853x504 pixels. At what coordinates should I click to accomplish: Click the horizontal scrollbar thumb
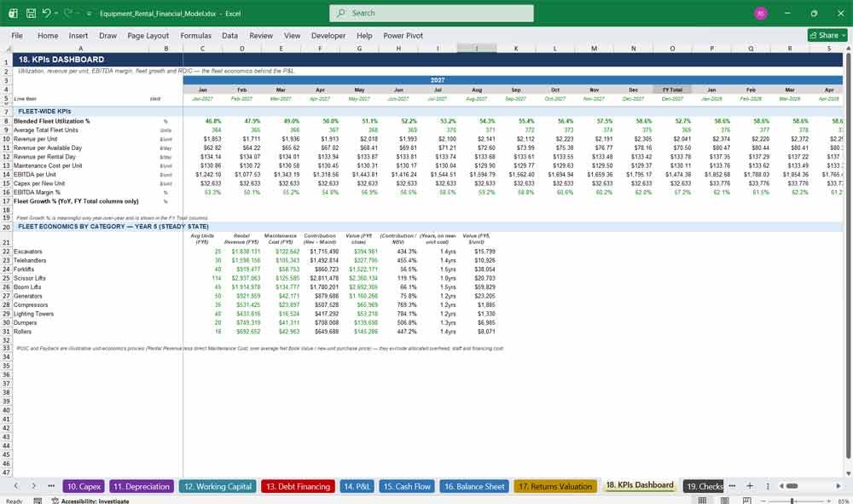click(x=792, y=486)
